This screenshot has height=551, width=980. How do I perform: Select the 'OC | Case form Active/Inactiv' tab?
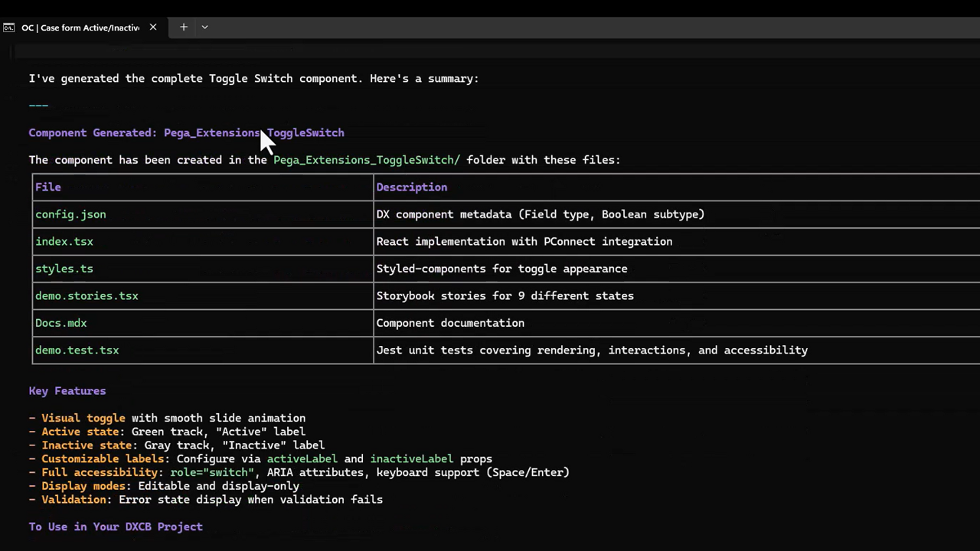80,28
